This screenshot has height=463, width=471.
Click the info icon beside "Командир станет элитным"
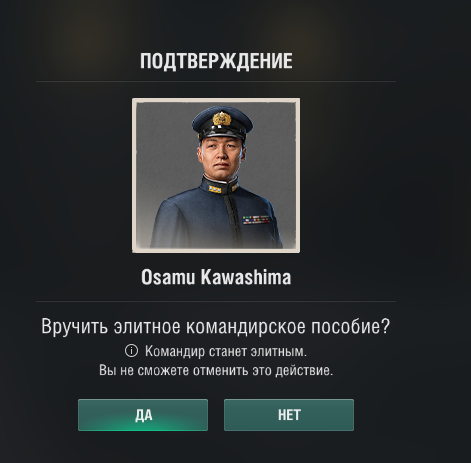pyautogui.click(x=131, y=351)
